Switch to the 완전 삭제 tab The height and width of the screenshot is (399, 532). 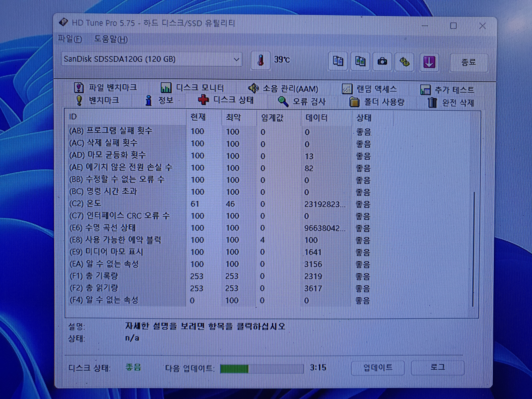pos(451,103)
